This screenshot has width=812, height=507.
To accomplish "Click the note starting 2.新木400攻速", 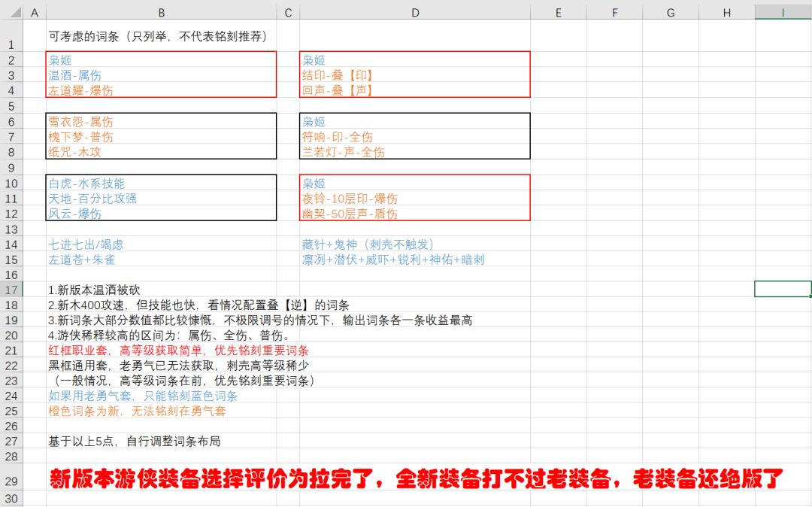I will (198, 305).
